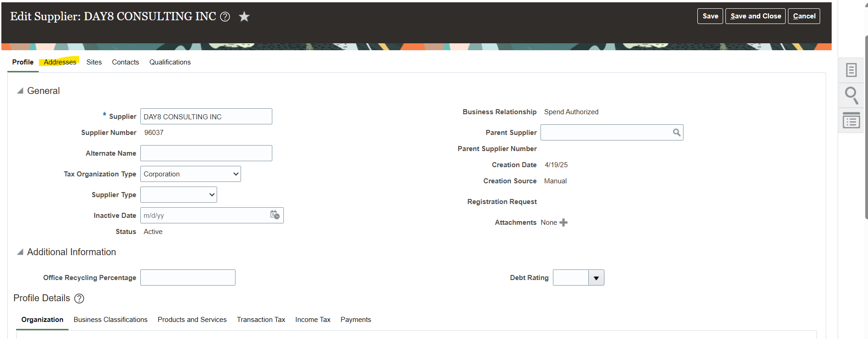
Task: Select the Transaction Tax sub-tab
Action: [x=261, y=320]
